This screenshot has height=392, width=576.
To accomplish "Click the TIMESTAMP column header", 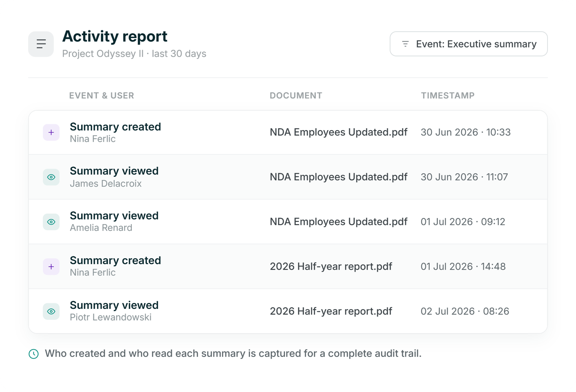I will click(x=448, y=96).
